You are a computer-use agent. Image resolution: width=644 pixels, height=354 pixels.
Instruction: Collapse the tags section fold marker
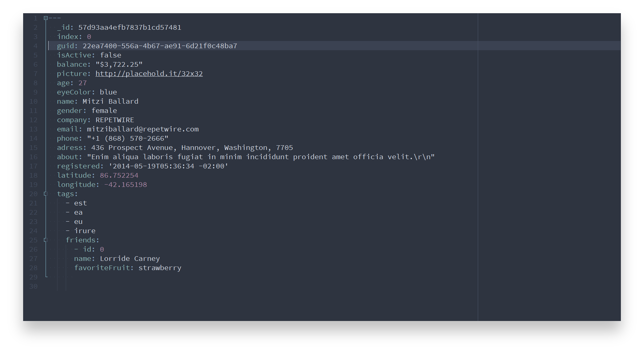(x=45, y=194)
